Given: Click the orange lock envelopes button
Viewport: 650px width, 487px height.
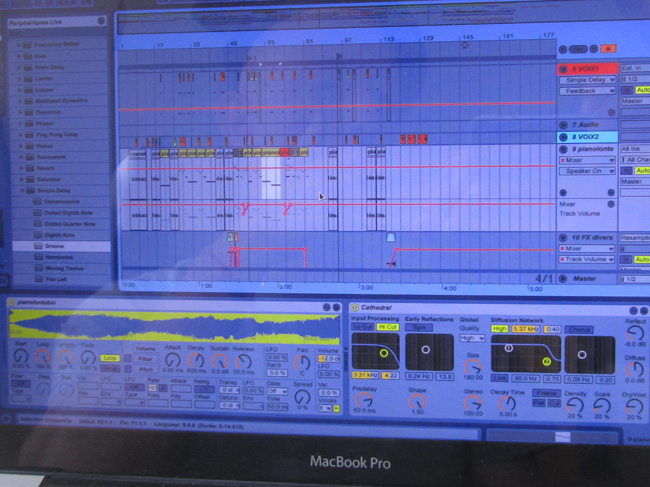Looking at the screenshot, I should 608,48.
